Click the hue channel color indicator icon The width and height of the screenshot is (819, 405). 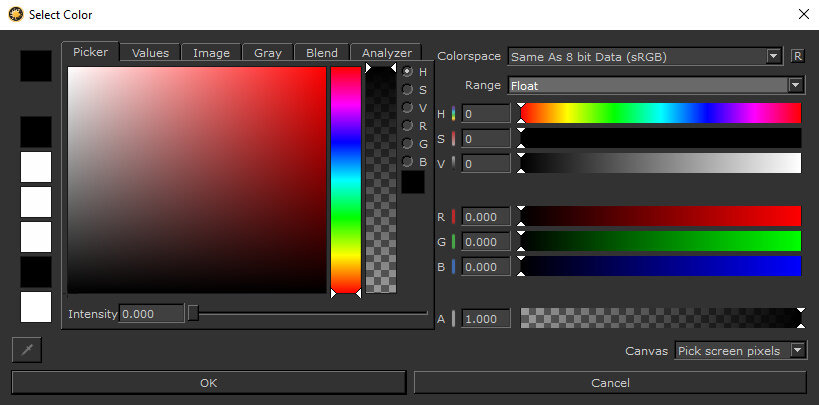click(454, 114)
